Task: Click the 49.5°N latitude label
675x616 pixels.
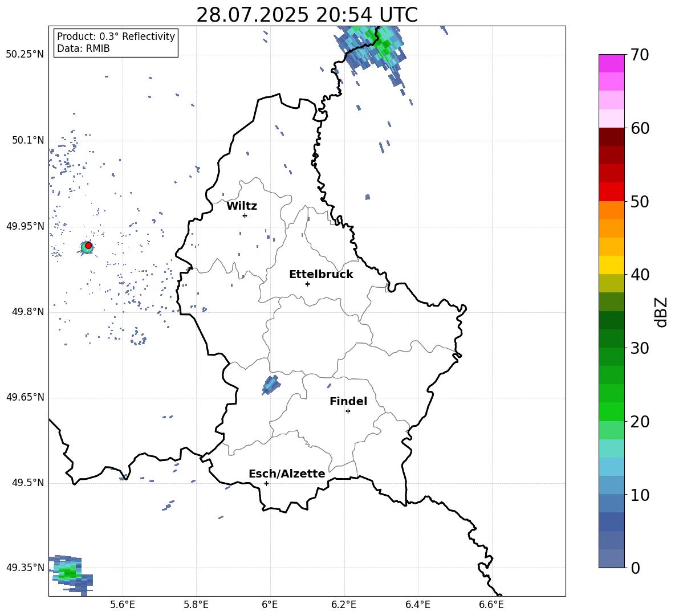Action: [x=28, y=483]
